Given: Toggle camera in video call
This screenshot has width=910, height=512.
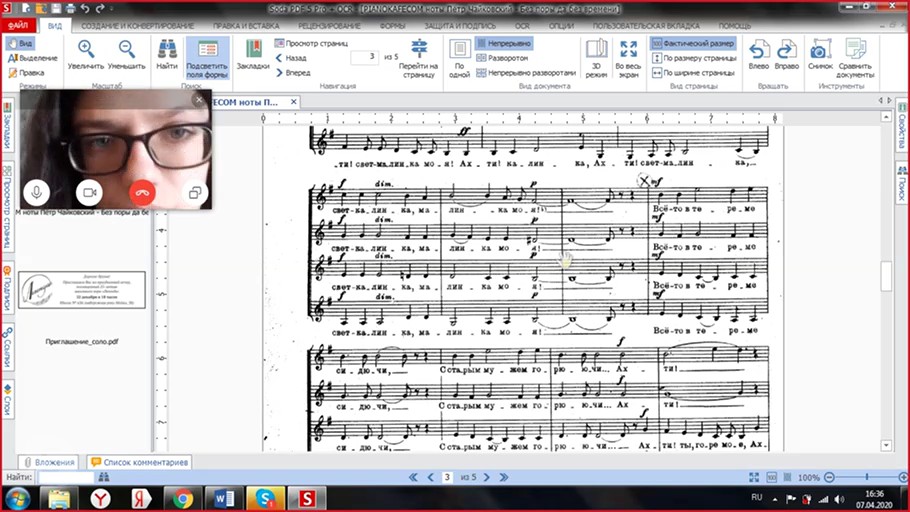Looking at the screenshot, I should click(x=89, y=192).
